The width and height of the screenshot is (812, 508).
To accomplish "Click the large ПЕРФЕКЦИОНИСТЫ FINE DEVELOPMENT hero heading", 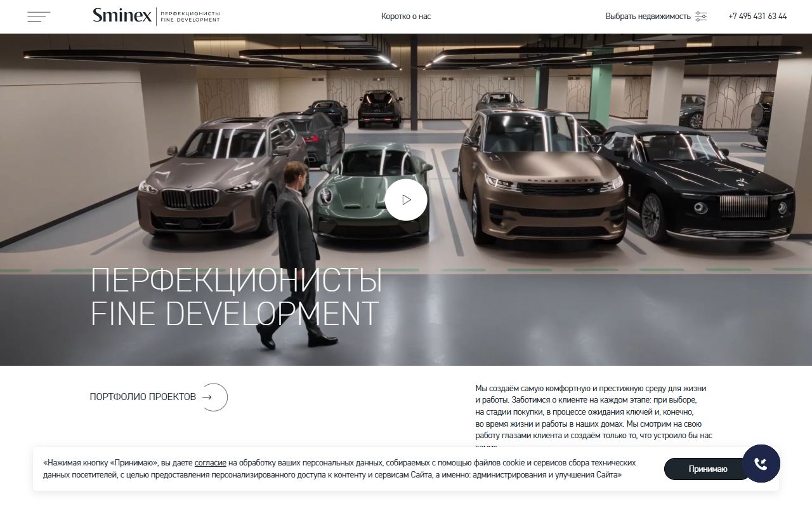I will [x=236, y=297].
